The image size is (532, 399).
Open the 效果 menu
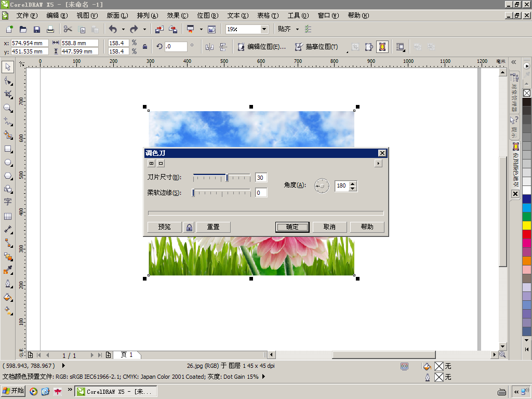click(178, 16)
